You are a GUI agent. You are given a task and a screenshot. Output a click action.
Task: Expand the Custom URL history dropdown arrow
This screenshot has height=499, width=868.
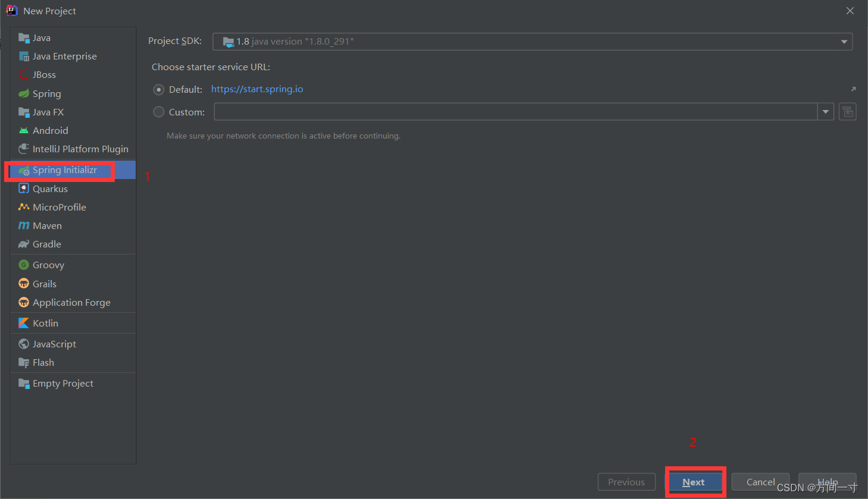tap(826, 112)
